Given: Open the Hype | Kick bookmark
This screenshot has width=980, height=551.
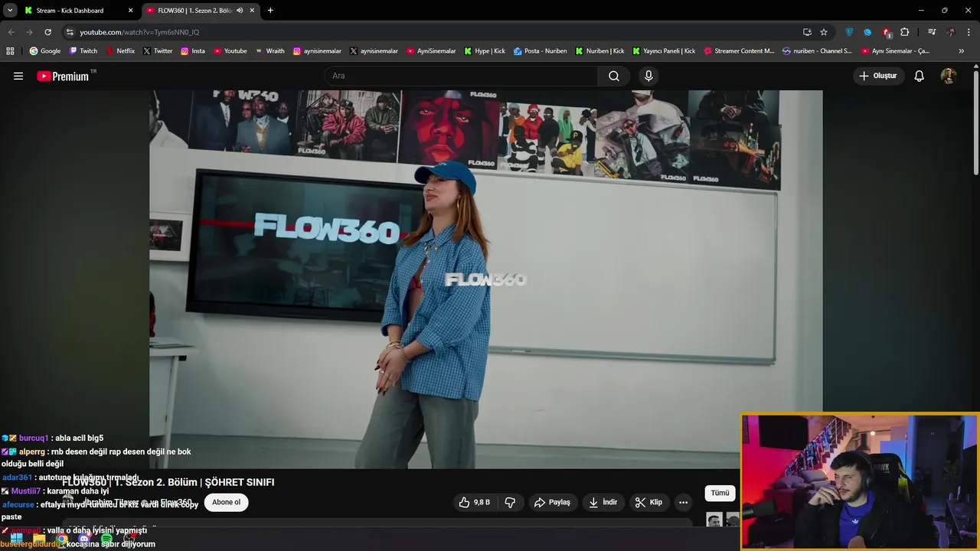Looking at the screenshot, I should click(485, 51).
